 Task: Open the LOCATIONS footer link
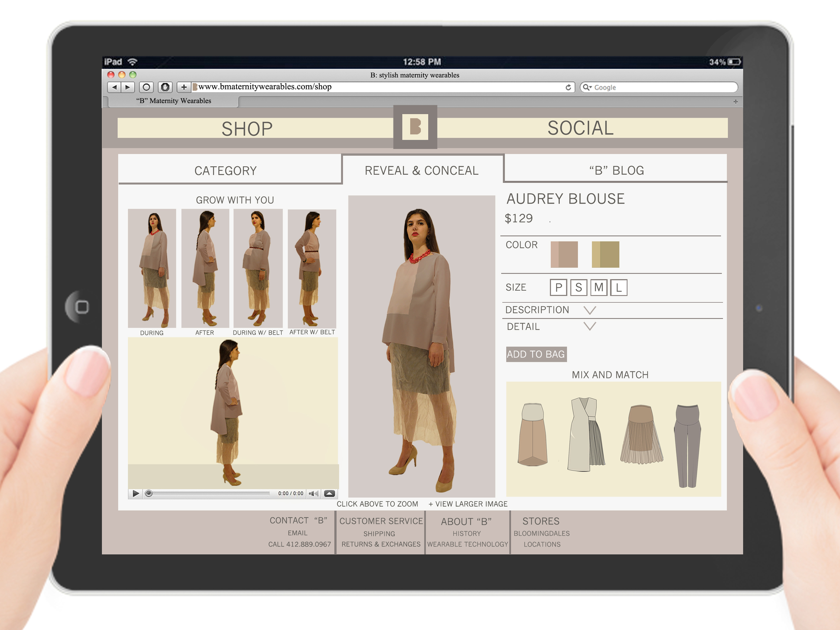tap(542, 544)
